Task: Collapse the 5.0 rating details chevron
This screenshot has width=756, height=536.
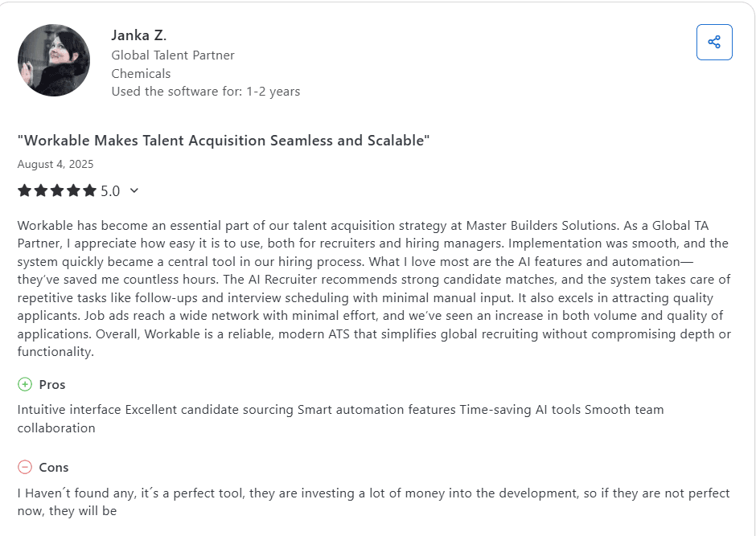Action: click(134, 191)
